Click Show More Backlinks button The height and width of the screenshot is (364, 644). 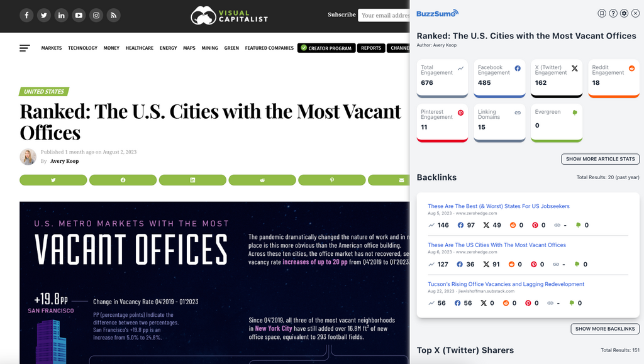click(605, 329)
